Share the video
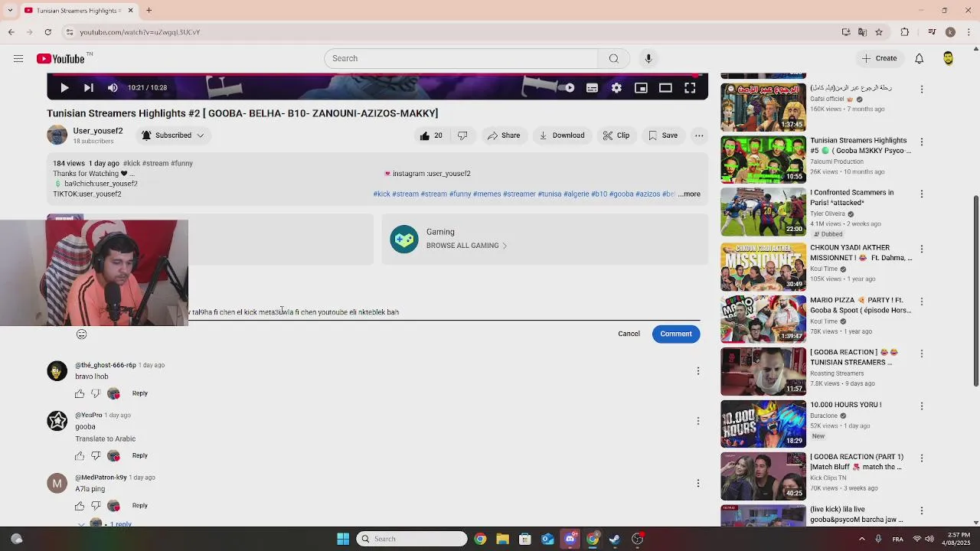The image size is (980, 551). (x=504, y=135)
